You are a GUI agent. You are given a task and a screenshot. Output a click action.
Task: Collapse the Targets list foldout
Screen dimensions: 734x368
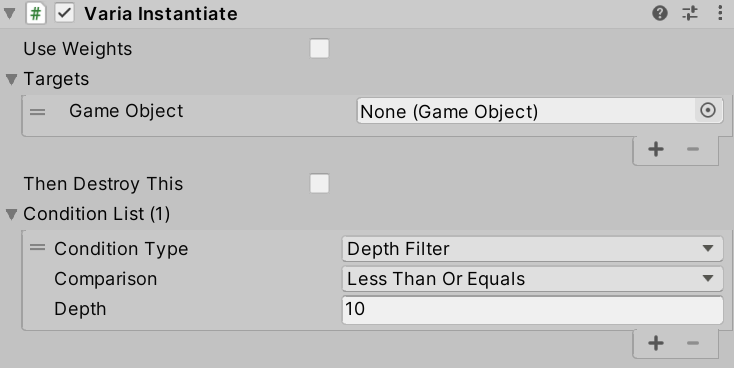pos(12,79)
